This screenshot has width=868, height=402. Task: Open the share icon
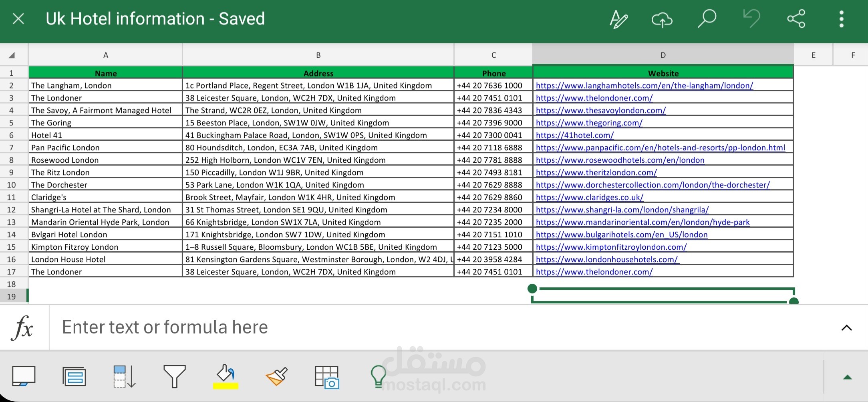pyautogui.click(x=796, y=19)
